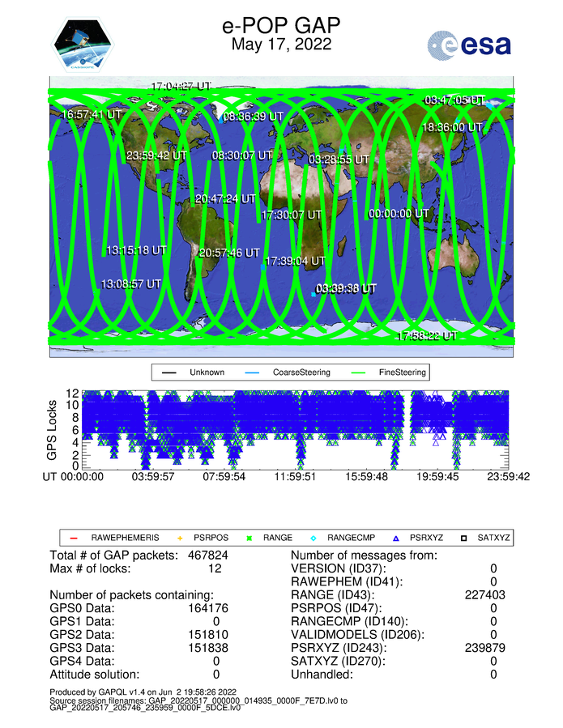The image size is (563, 728).
Task: Click the e-POP GAP title
Action: click(281, 27)
